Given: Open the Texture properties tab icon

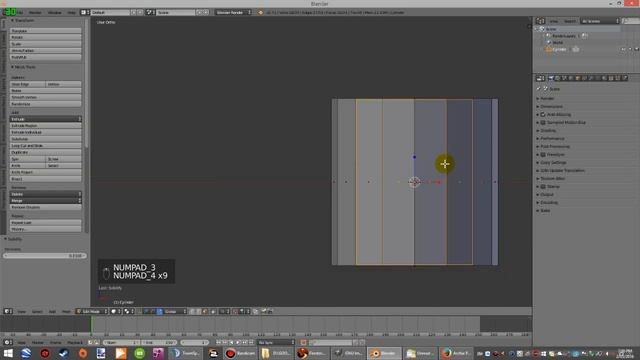Looking at the screenshot, I should [611, 78].
